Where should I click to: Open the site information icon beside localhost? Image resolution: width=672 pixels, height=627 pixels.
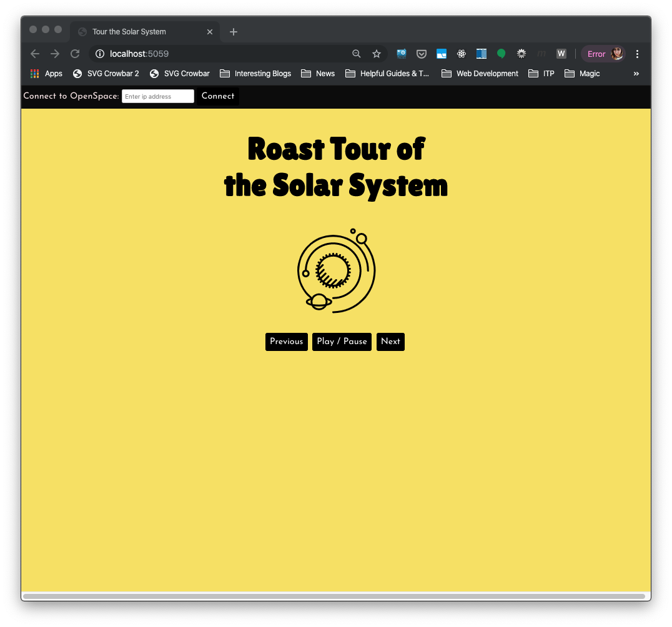pyautogui.click(x=100, y=54)
